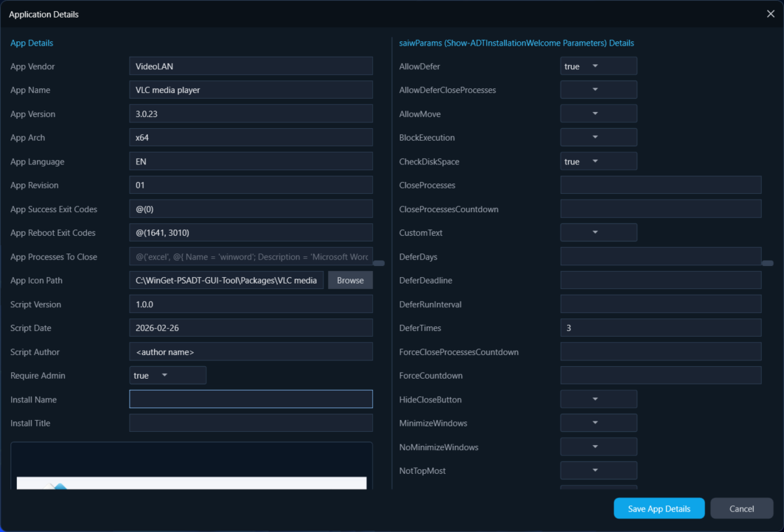784x532 pixels.
Task: Expand the MinimizeWindows dropdown
Action: (x=598, y=423)
